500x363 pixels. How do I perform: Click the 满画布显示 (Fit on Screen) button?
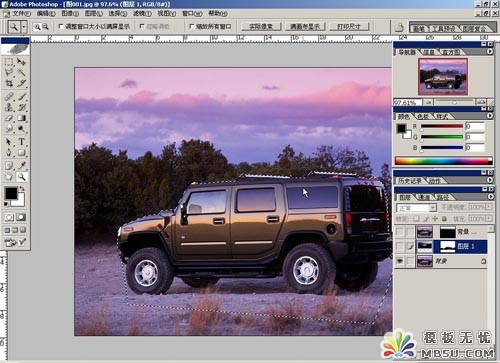[305, 27]
